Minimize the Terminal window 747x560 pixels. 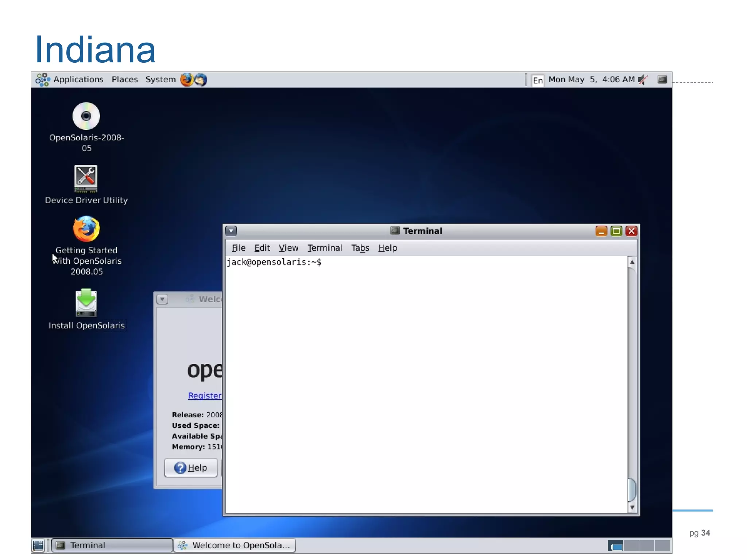tap(601, 231)
